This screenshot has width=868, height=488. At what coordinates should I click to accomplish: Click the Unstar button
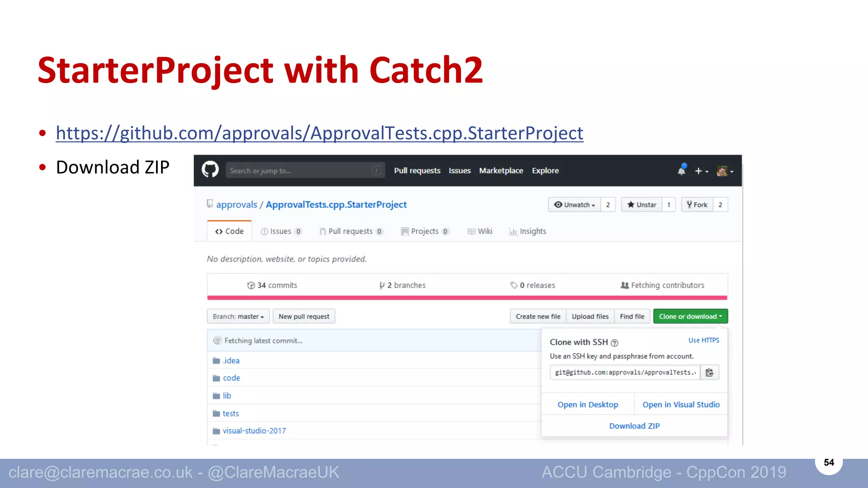[642, 205]
